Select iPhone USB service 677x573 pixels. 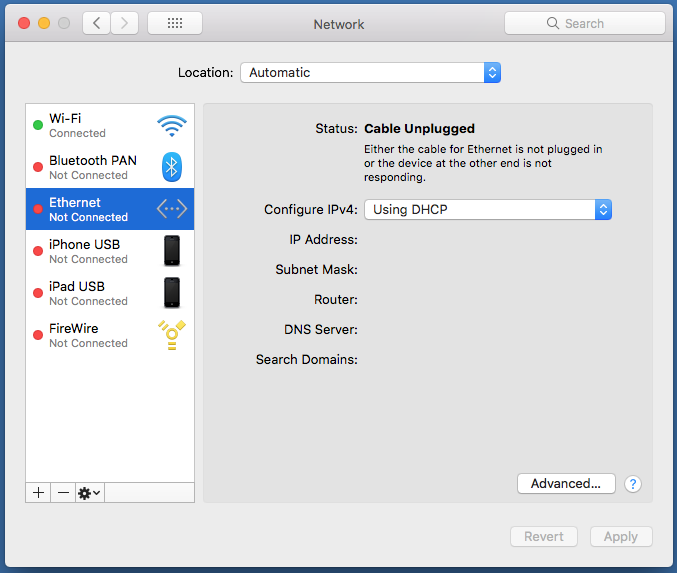110,251
